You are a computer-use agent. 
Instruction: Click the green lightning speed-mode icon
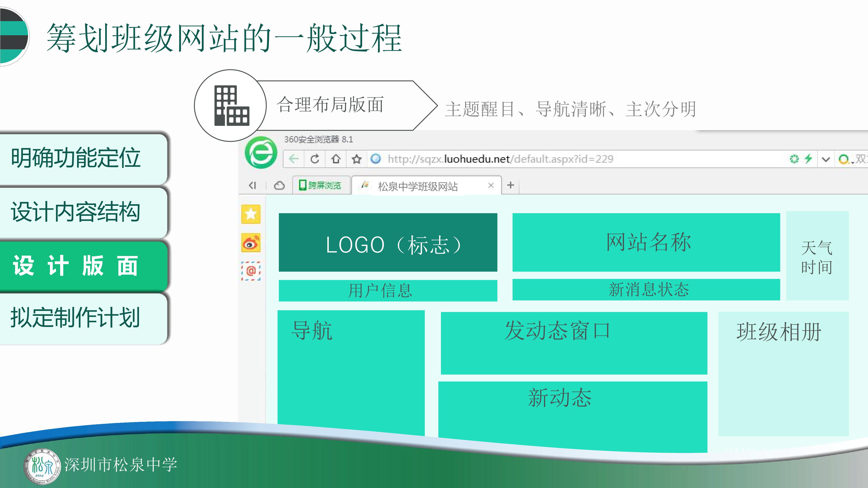click(808, 159)
